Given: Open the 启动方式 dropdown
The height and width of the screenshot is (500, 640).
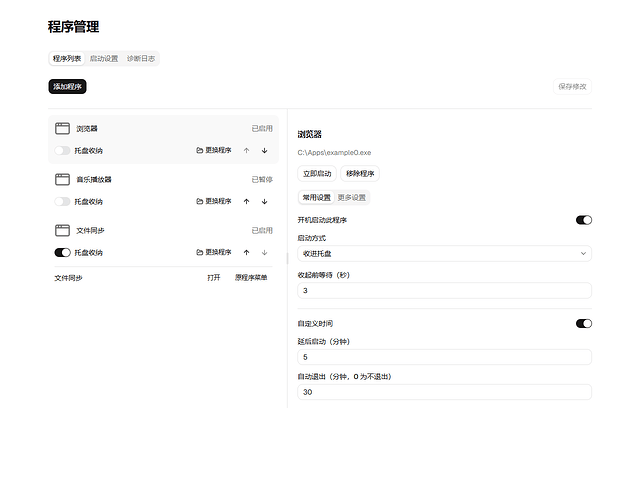Looking at the screenshot, I should (x=444, y=253).
